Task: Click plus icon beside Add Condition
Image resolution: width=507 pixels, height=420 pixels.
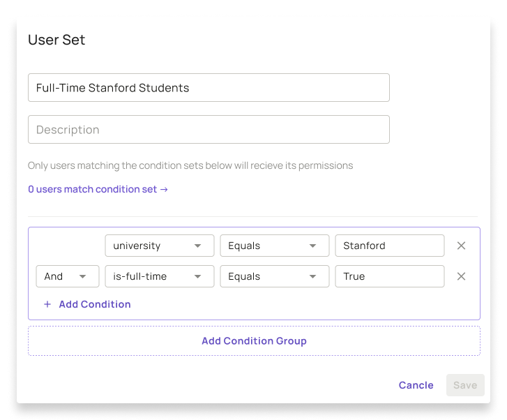Action: (x=47, y=304)
